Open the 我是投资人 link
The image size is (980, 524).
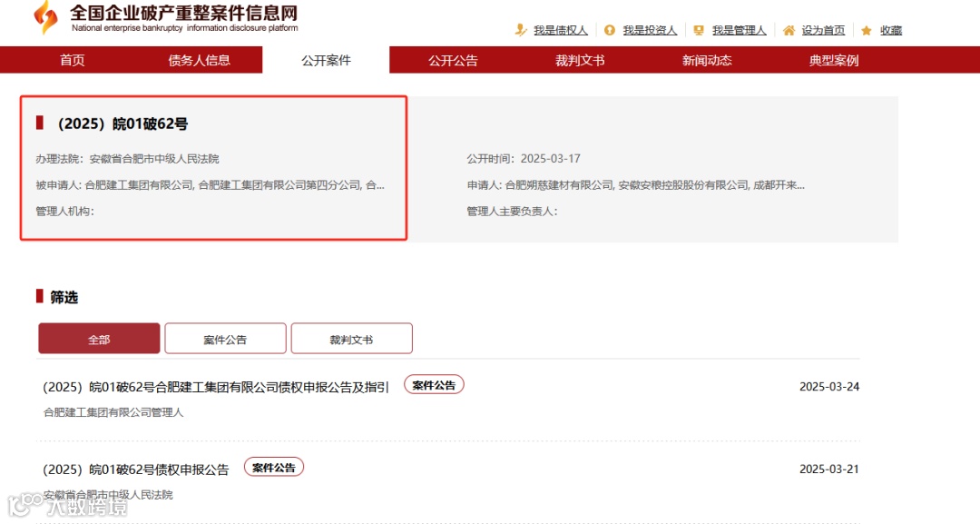pos(650,30)
